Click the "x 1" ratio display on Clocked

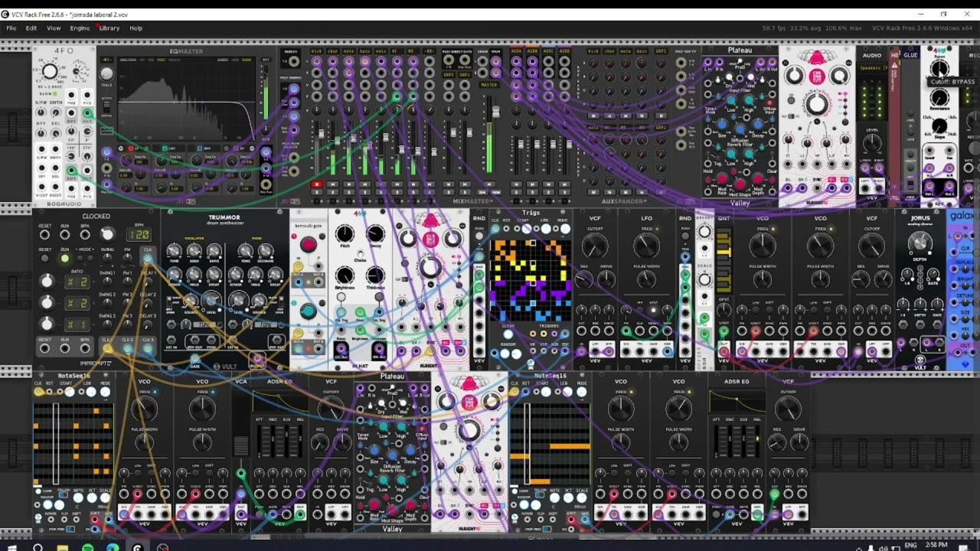[77, 324]
